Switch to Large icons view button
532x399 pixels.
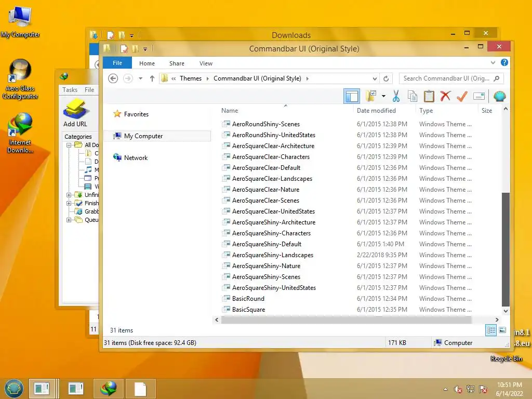pos(502,330)
